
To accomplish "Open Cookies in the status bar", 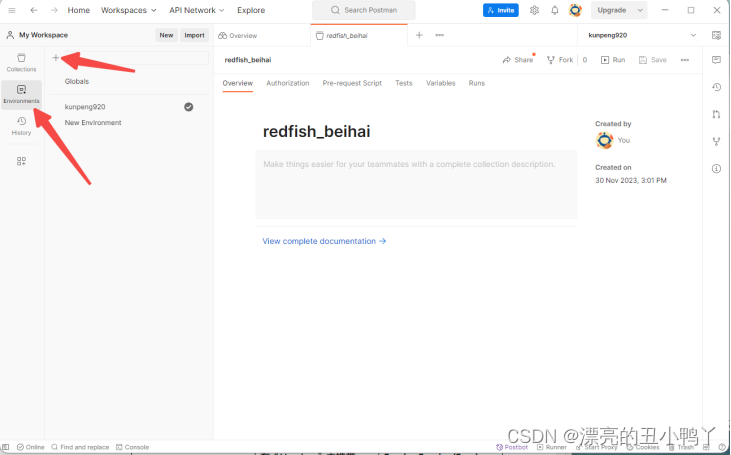I will tap(643, 447).
